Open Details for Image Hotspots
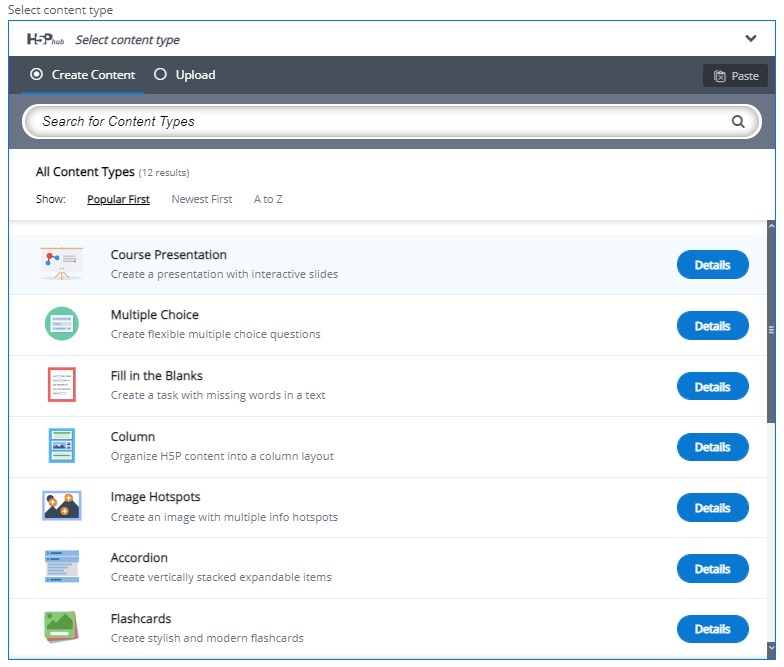784x667 pixels. (712, 508)
